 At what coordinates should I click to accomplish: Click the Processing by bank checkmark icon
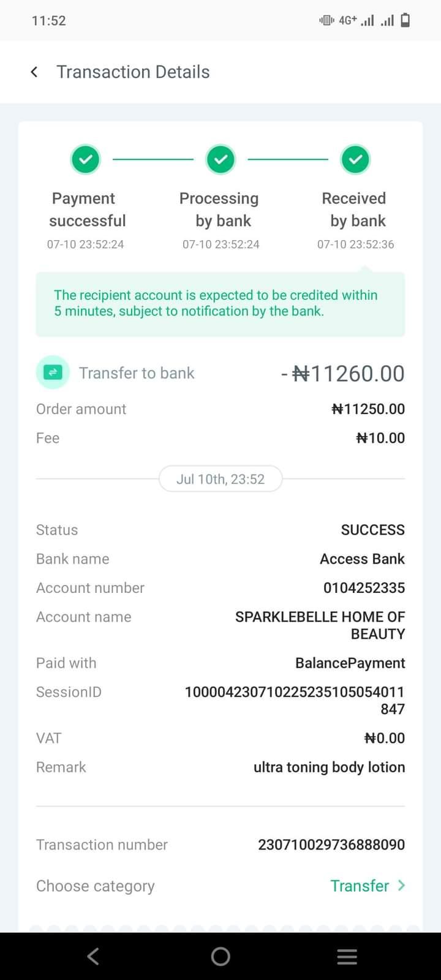(221, 159)
